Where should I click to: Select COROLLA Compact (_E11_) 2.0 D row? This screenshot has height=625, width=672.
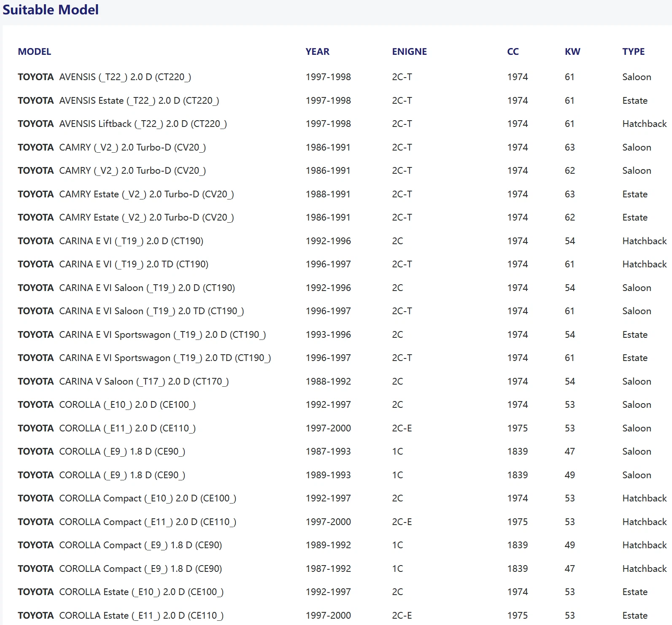point(342,522)
